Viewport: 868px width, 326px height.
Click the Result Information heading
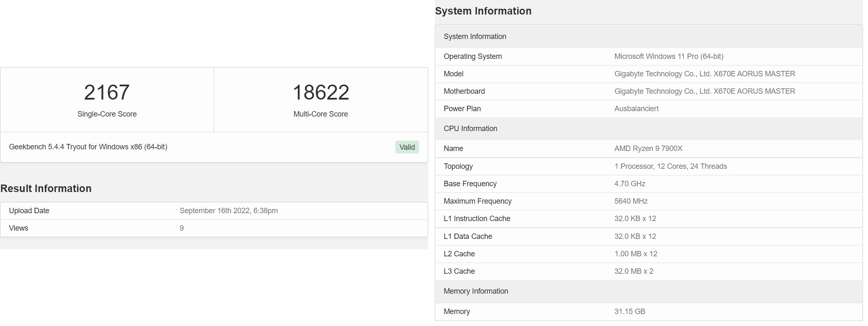46,188
